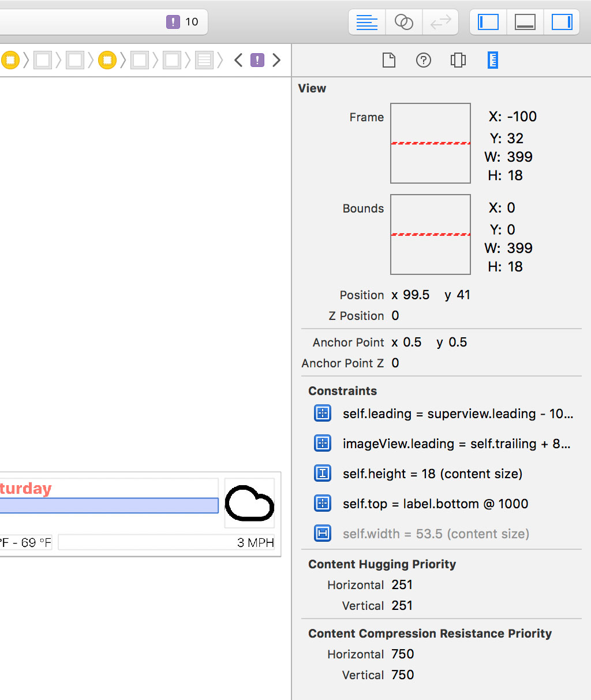Show the Identity inspector

click(458, 60)
